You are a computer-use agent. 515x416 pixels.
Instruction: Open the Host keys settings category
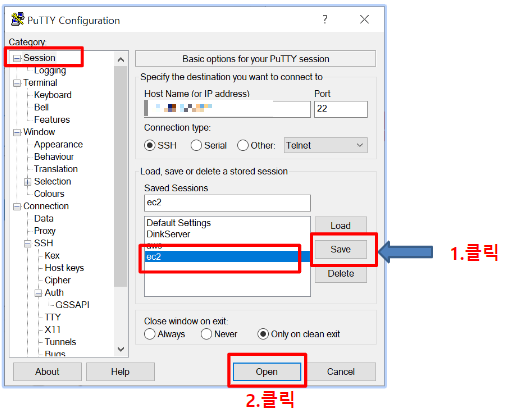(x=64, y=268)
